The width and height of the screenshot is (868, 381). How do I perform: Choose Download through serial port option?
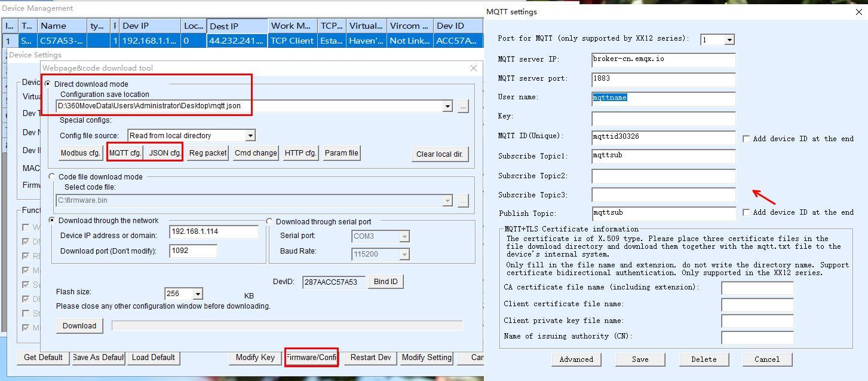(269, 221)
